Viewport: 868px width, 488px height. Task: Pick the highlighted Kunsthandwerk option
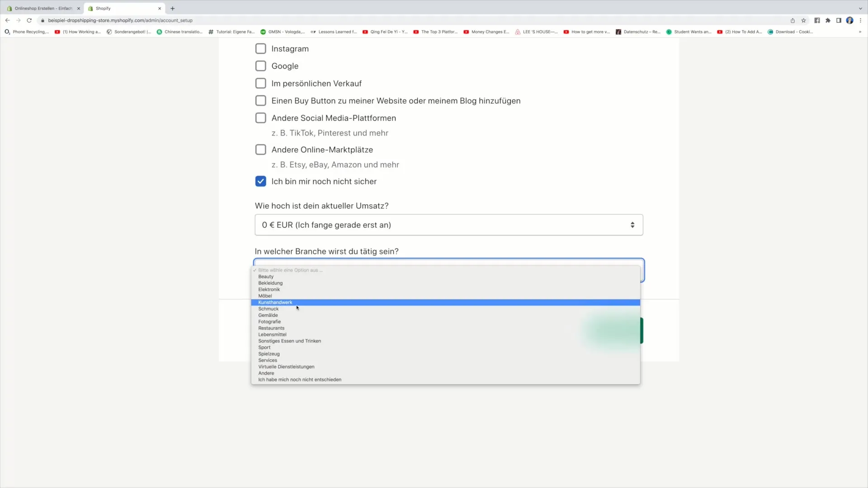click(x=446, y=302)
